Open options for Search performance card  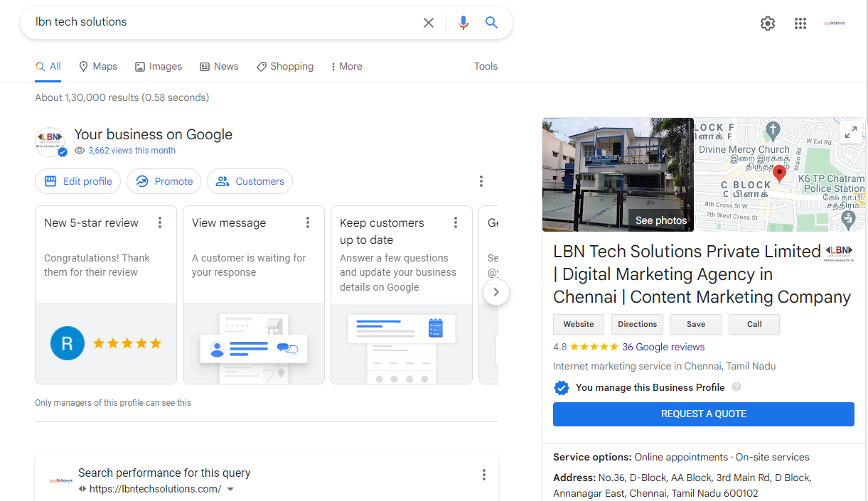click(x=484, y=475)
